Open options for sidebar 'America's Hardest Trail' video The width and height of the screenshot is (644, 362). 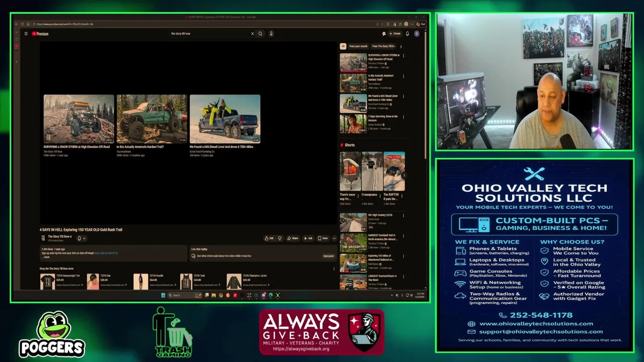point(403,76)
